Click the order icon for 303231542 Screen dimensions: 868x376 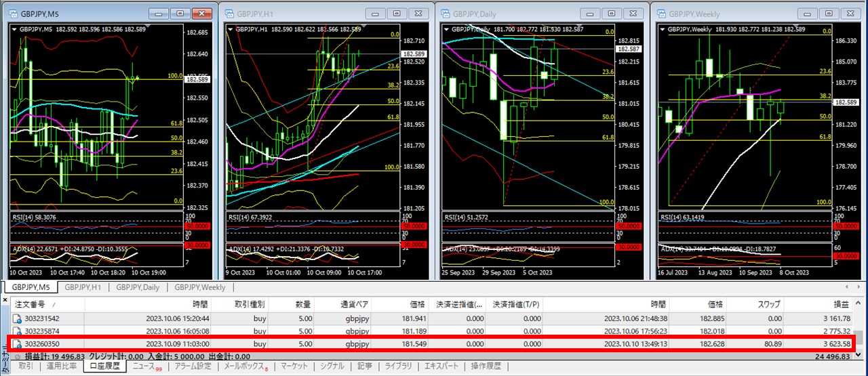pos(18,318)
